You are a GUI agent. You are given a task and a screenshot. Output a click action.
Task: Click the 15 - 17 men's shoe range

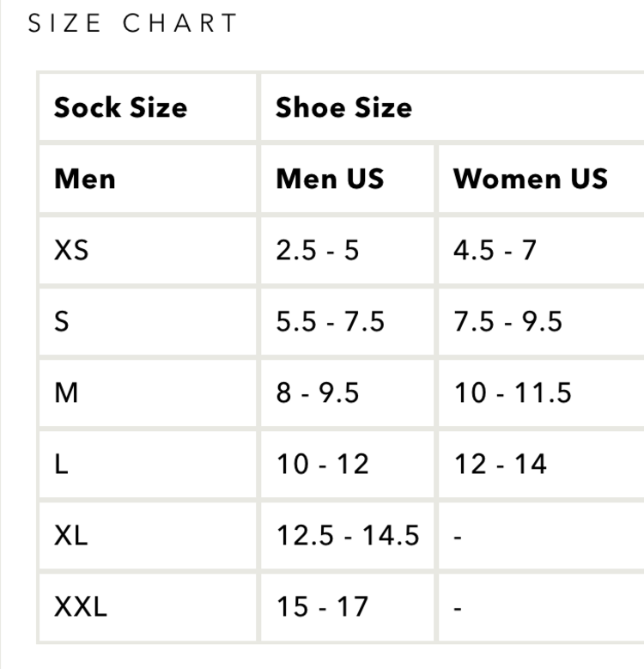coord(323,607)
